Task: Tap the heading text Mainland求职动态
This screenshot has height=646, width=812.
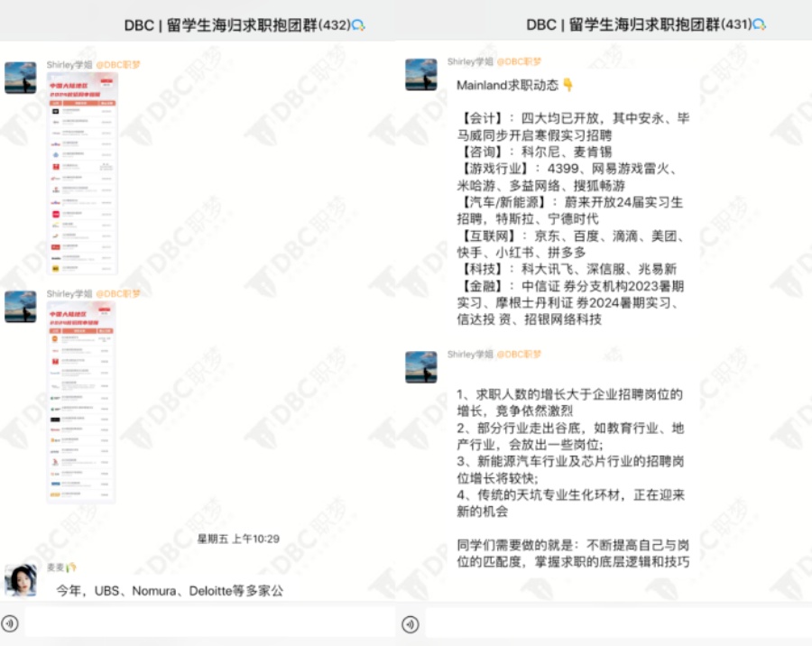Action: (507, 85)
